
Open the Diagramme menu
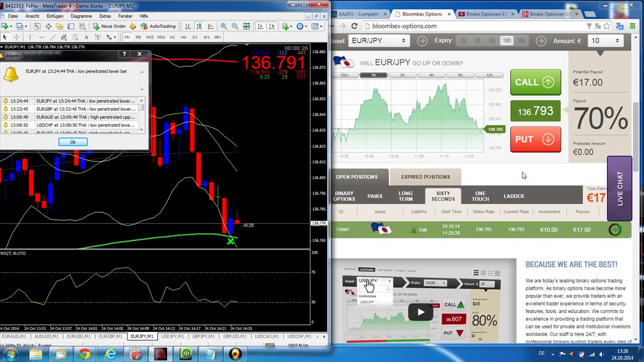[x=81, y=16]
